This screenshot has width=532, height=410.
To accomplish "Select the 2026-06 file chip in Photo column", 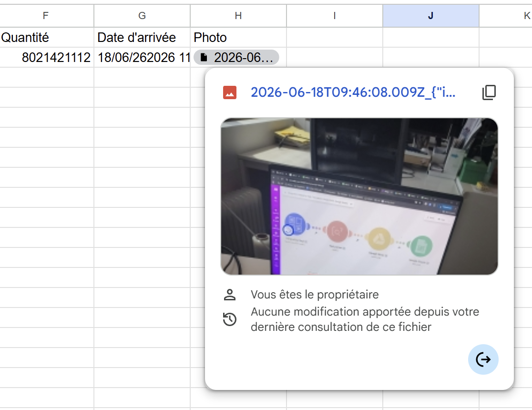I will tap(236, 57).
